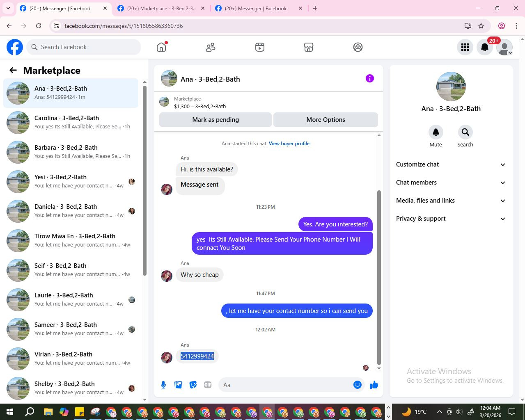This screenshot has height=420, width=525.
Task: Open the Chrome three-dot menu
Action: (x=516, y=26)
